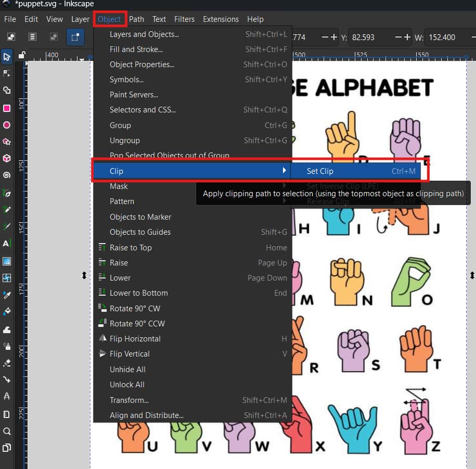This screenshot has height=469, width=476.
Task: Open the Text menu
Action: [159, 19]
